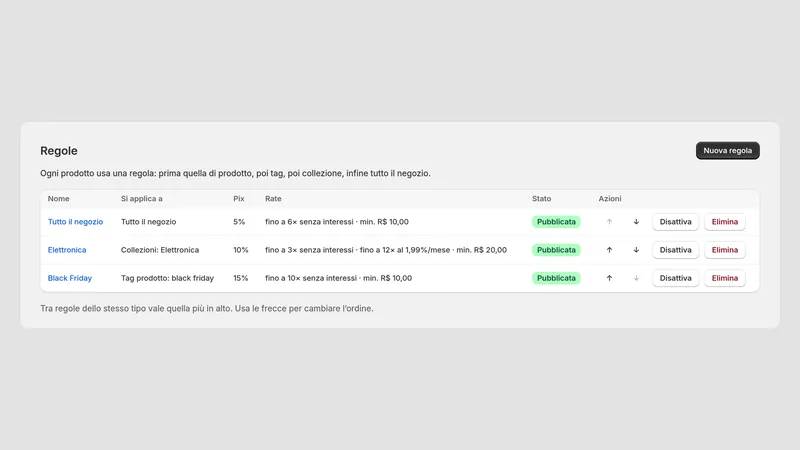Click 'fino a 10× senza interessi' rate text
This screenshot has width=800, height=450.
pos(311,278)
